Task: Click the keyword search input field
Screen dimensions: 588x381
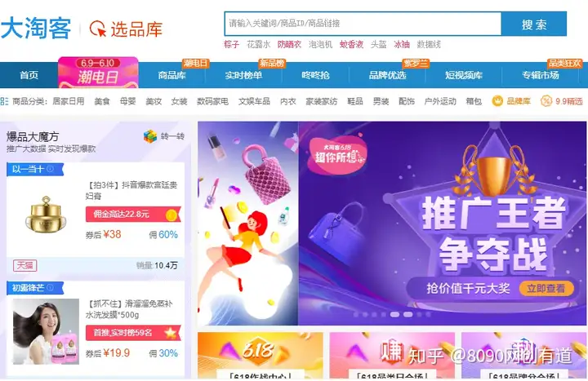Action: coord(363,24)
